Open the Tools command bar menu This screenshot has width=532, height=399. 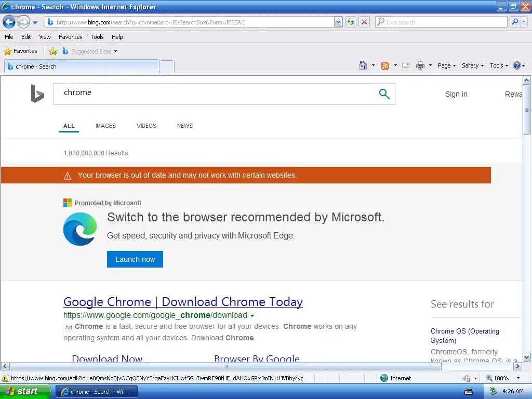pyautogui.click(x=499, y=65)
